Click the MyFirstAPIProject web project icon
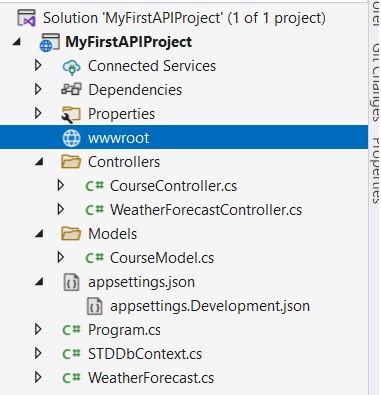381x395 pixels. pyautogui.click(x=49, y=42)
